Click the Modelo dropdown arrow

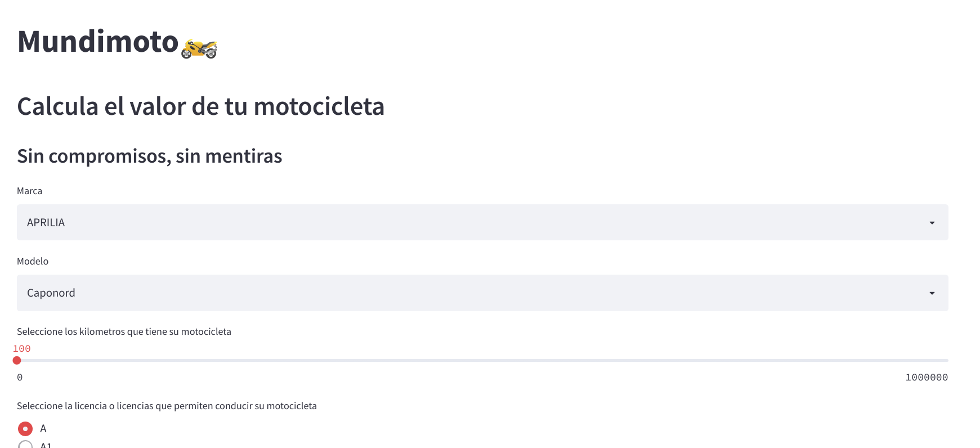932,293
